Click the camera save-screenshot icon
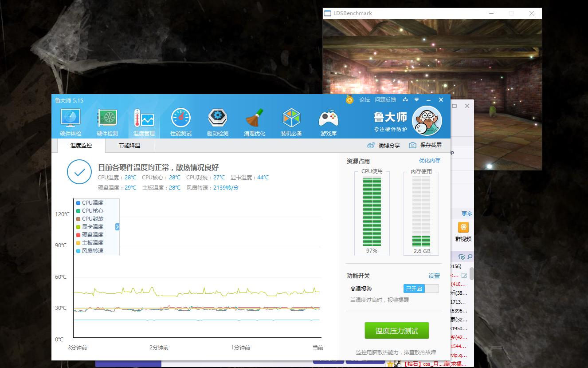Image resolution: width=588 pixels, height=368 pixels. [x=412, y=145]
